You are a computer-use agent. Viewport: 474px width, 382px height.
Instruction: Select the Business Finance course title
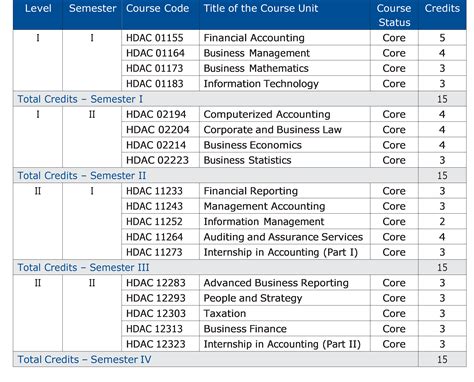(x=245, y=329)
